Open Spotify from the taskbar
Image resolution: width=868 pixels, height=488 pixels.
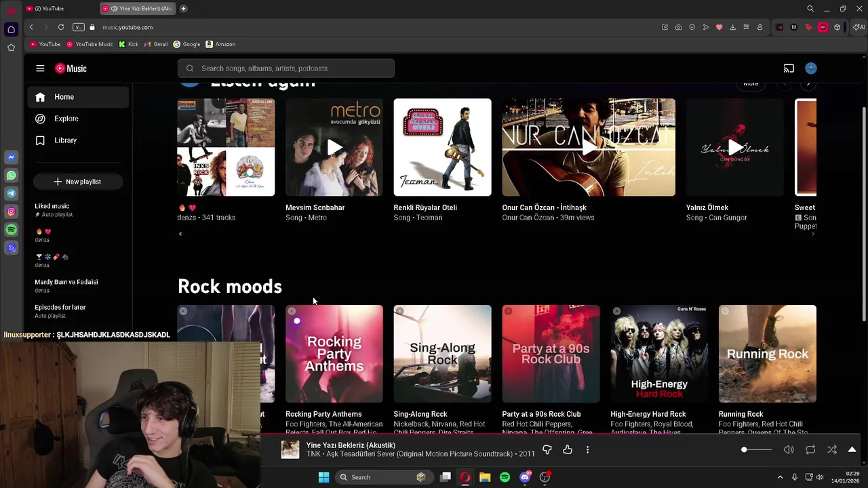(x=505, y=477)
